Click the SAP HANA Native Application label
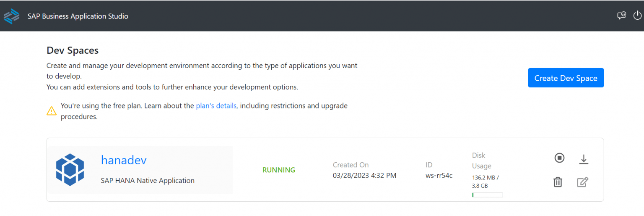 148,181
